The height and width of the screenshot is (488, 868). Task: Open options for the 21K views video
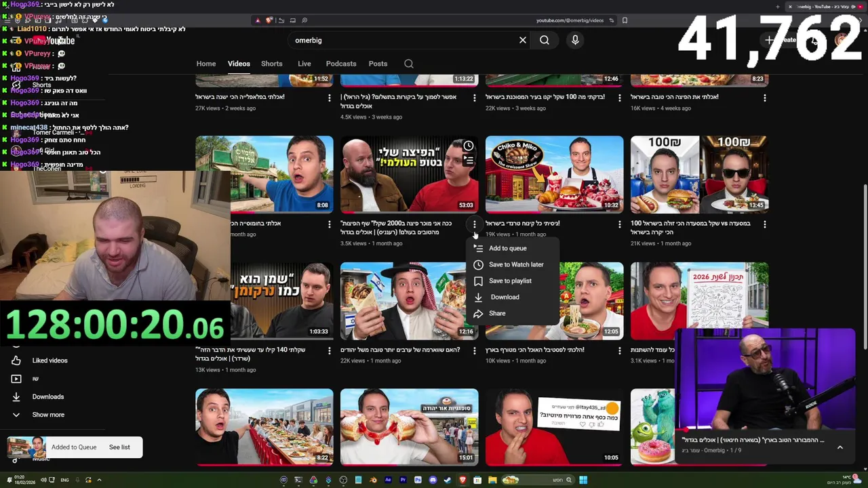[765, 224]
